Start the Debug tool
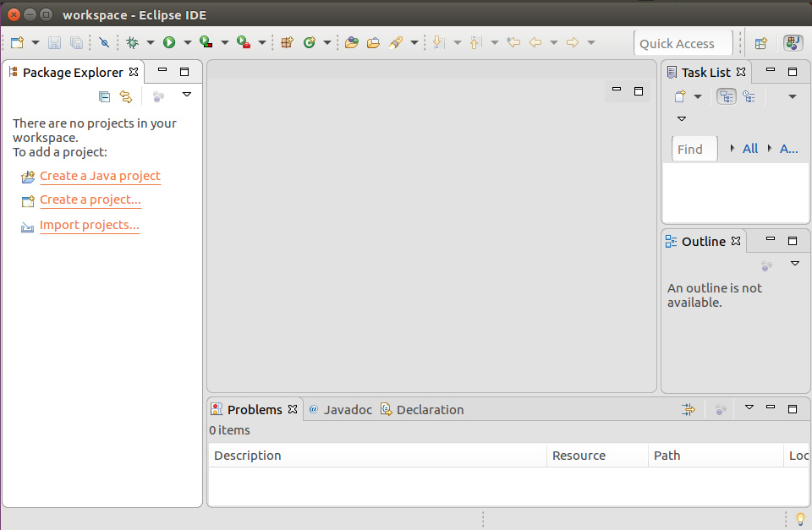Image resolution: width=812 pixels, height=530 pixels. point(134,42)
